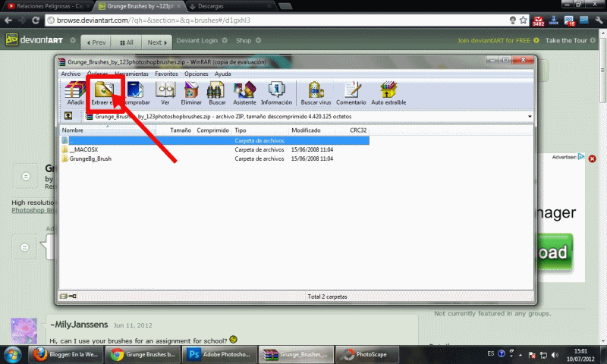Click the Añadir toolbar icon in WinRAR
The height and width of the screenshot is (364, 607).
[75, 93]
